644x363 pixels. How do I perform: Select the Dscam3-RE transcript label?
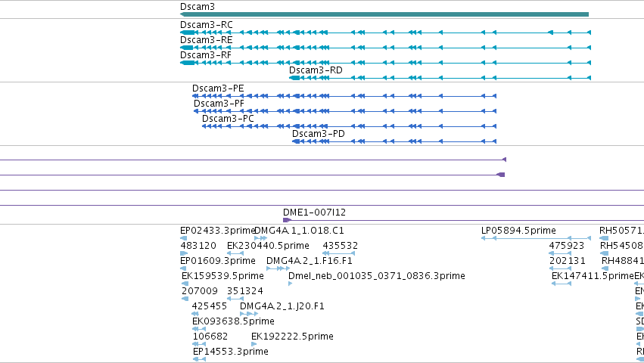tap(206, 40)
